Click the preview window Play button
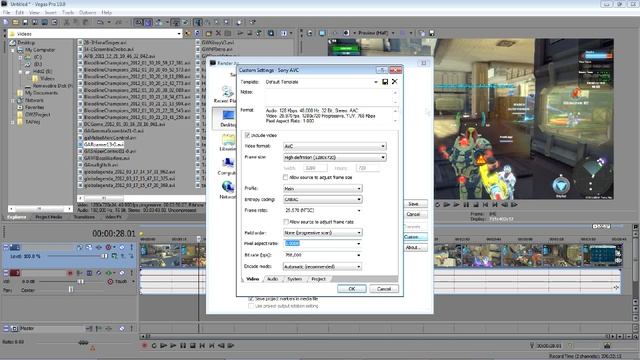Viewport: 640px width, 360px height. (x=457, y=204)
